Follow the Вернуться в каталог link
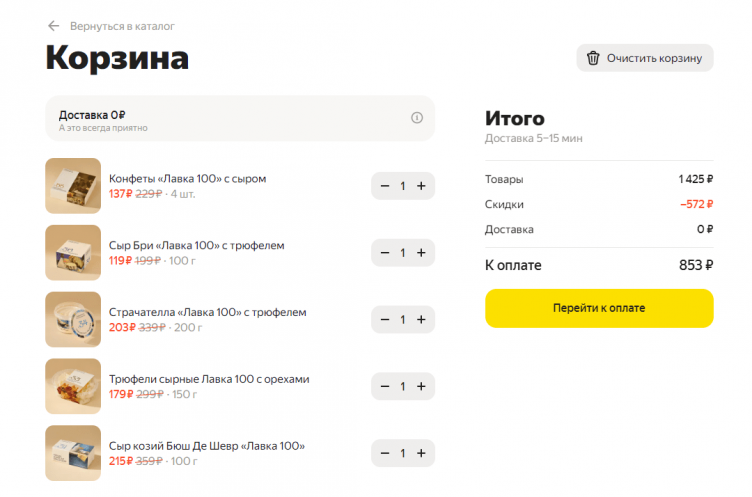 (122, 26)
